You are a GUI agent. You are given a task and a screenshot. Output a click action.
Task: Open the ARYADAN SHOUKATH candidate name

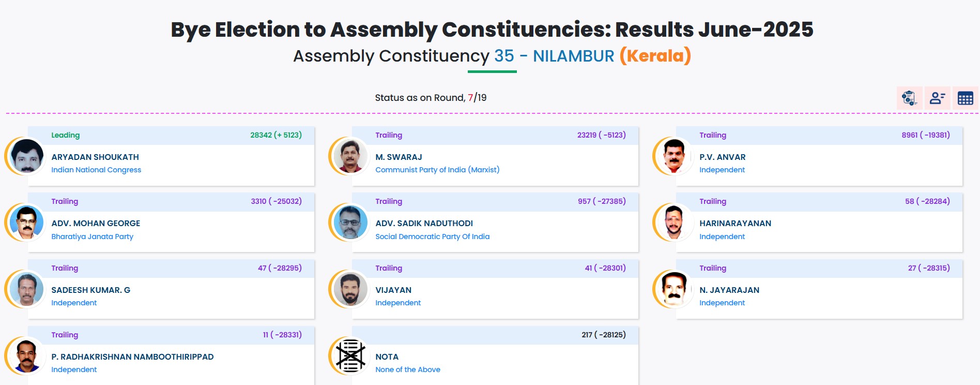[x=95, y=157]
